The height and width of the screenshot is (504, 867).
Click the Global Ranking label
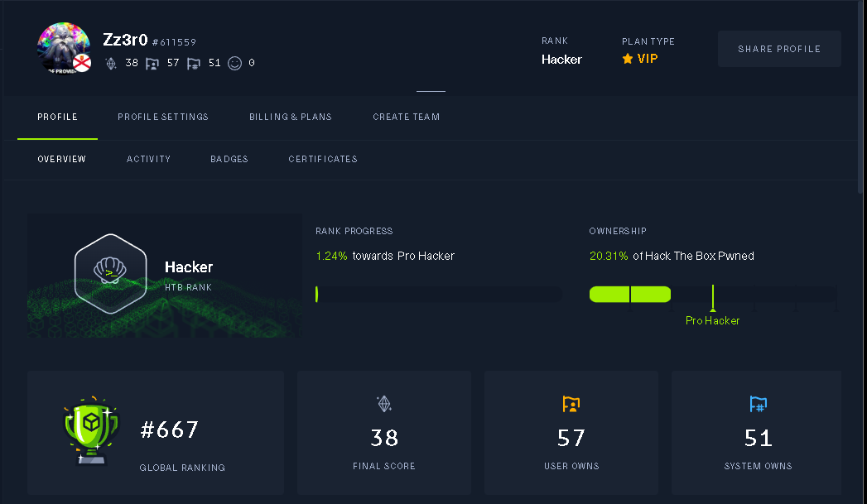pos(182,468)
